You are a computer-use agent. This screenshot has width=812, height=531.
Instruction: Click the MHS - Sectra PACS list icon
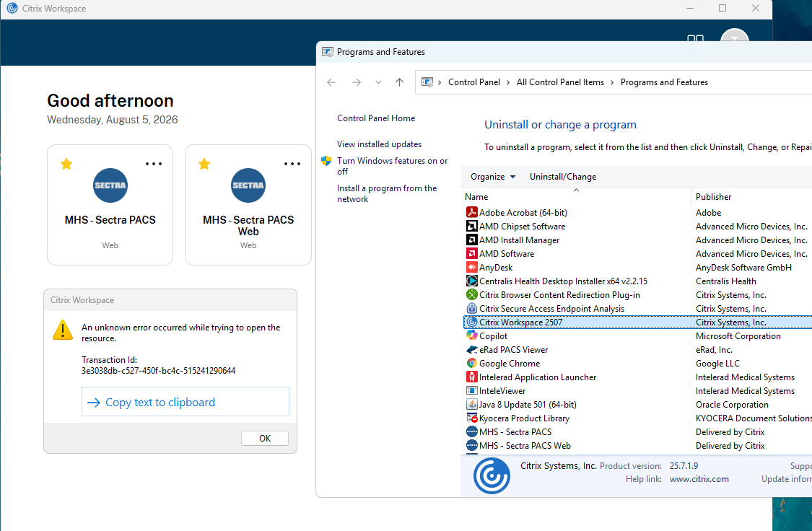pos(471,431)
